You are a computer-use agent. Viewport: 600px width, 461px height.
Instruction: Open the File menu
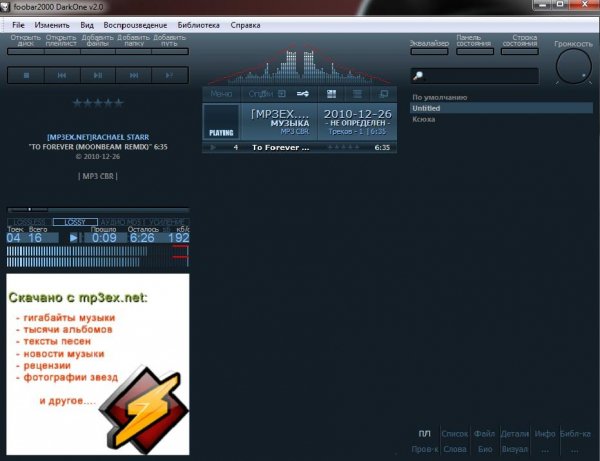pos(18,25)
